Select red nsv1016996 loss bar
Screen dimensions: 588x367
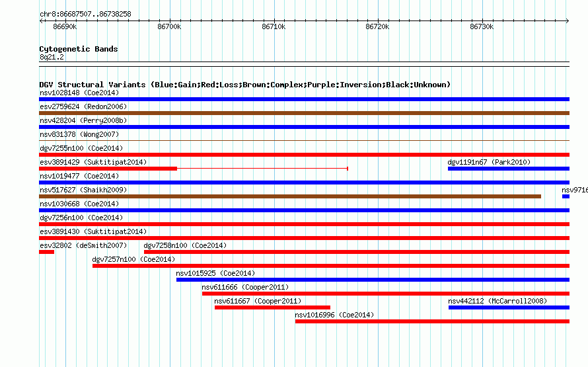pyautogui.click(x=432, y=321)
